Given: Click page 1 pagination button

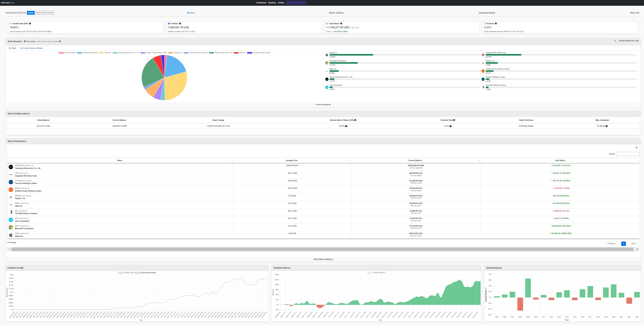Looking at the screenshot, I should click(x=623, y=244).
